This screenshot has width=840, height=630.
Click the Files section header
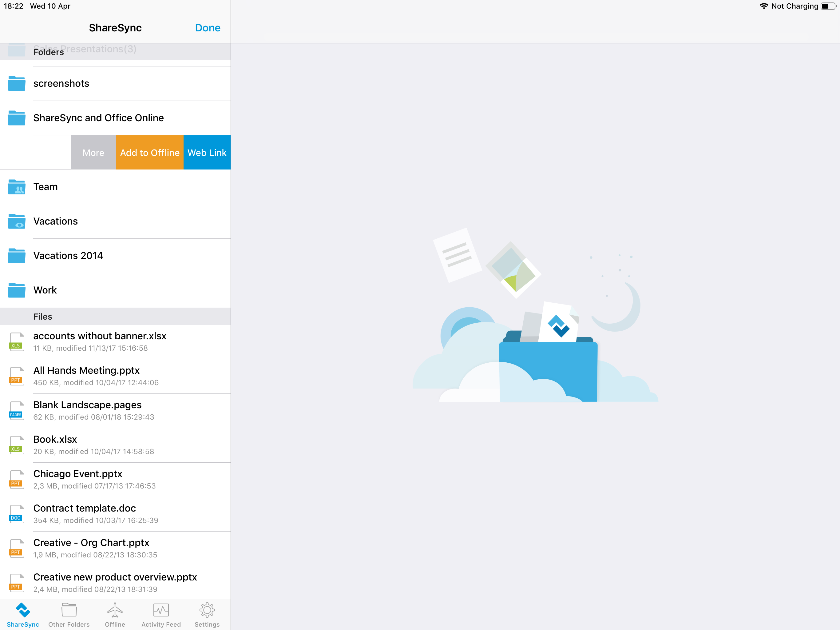(115, 316)
